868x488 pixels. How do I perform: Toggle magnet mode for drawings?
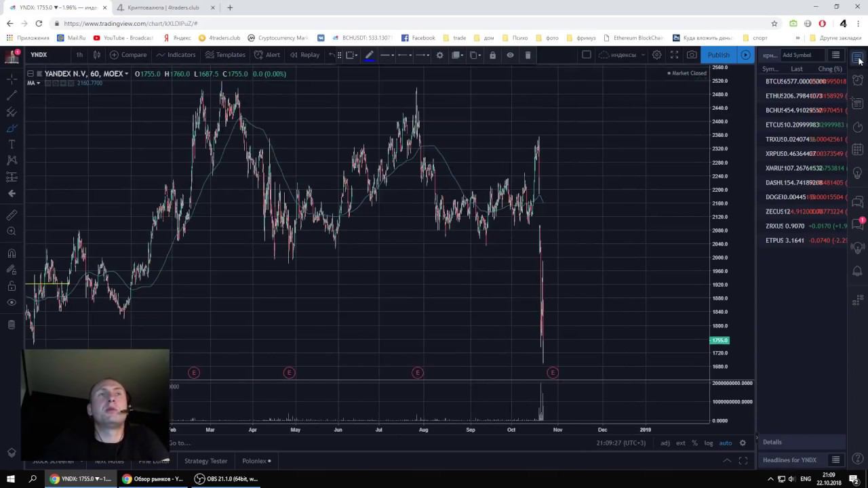[x=12, y=253]
